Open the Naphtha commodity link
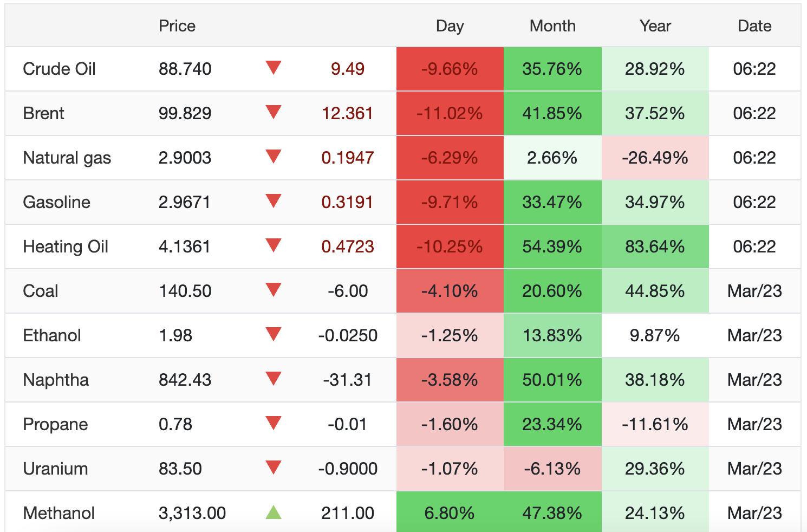807x532 pixels. click(56, 380)
